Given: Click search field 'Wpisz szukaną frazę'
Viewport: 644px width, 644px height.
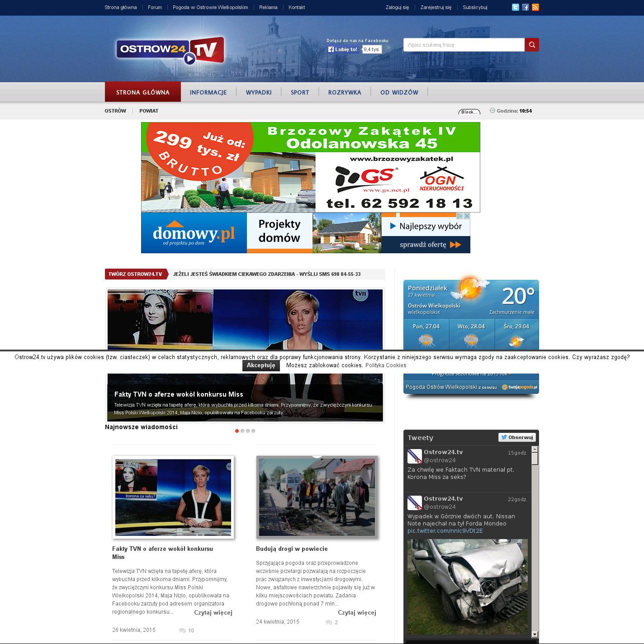Looking at the screenshot, I should [x=464, y=45].
